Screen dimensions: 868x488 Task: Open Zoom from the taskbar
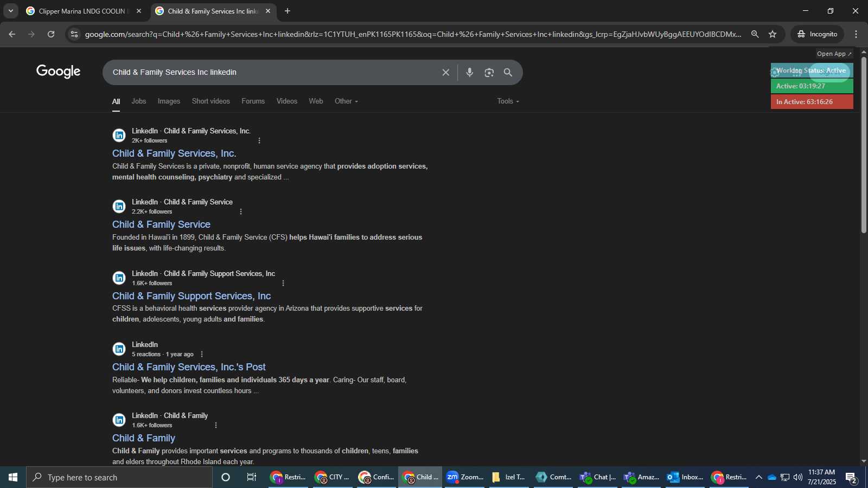(x=464, y=477)
